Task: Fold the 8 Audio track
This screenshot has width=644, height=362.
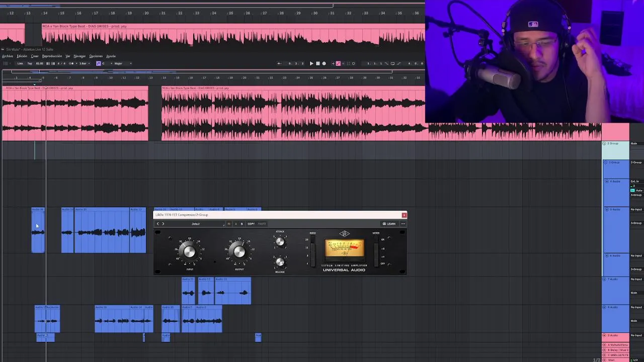Action: [x=604, y=307]
